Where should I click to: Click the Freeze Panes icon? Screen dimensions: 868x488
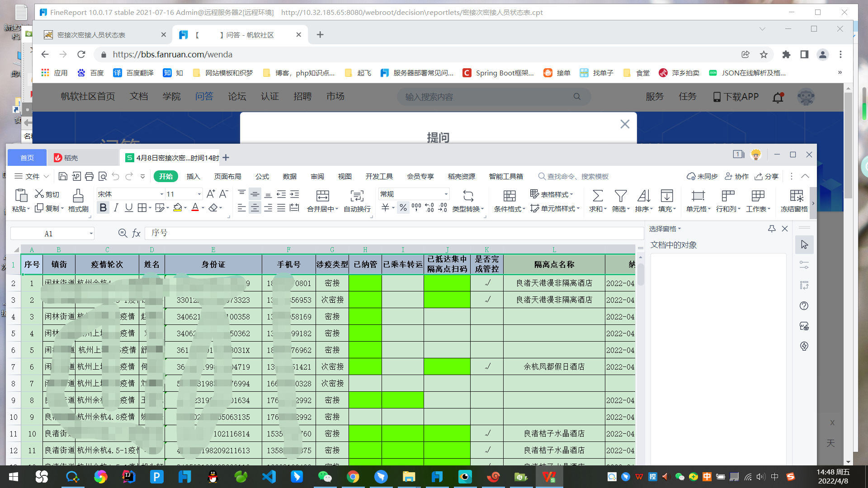pos(796,196)
